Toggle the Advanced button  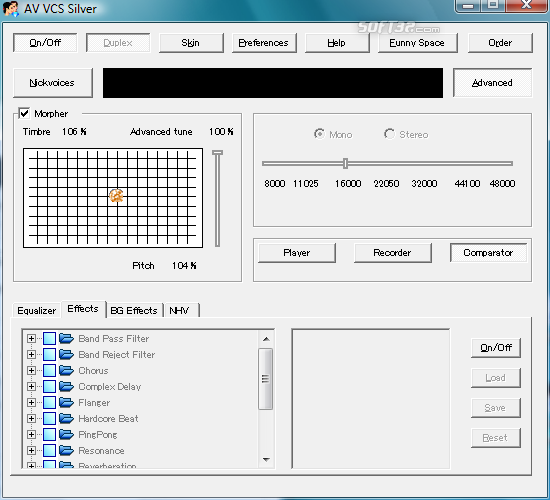point(492,83)
